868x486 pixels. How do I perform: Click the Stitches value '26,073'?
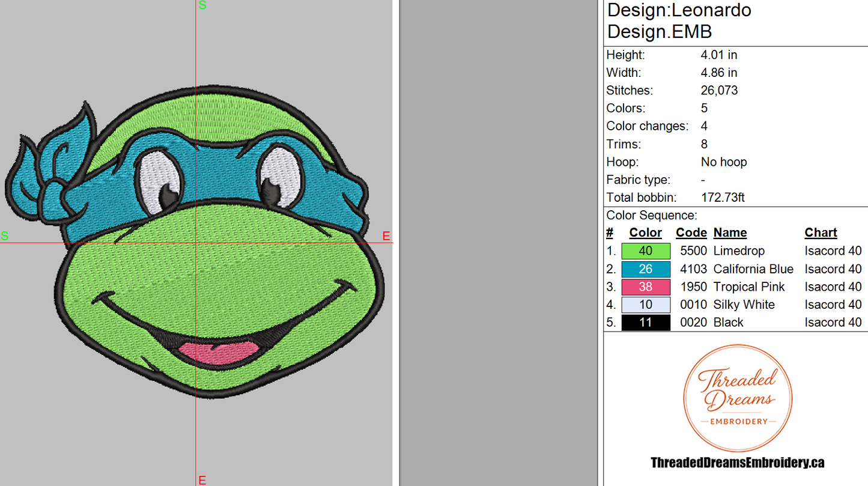coord(719,91)
